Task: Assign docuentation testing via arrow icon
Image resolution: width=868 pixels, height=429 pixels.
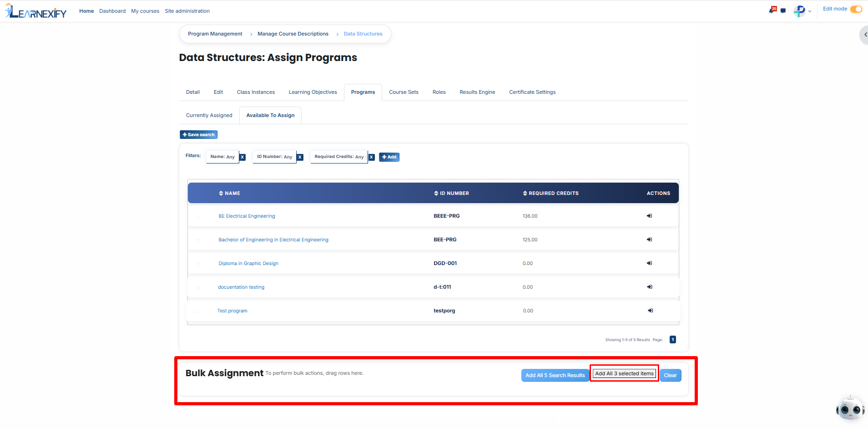Action: (x=650, y=287)
